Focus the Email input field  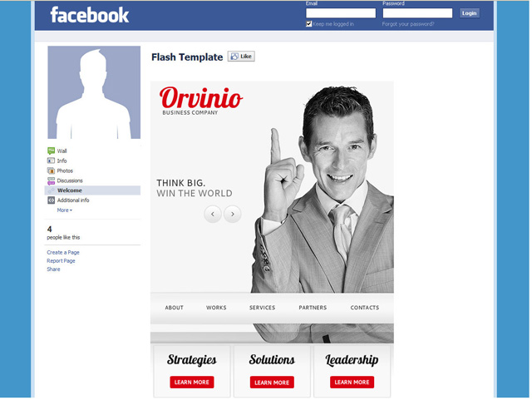click(x=341, y=13)
